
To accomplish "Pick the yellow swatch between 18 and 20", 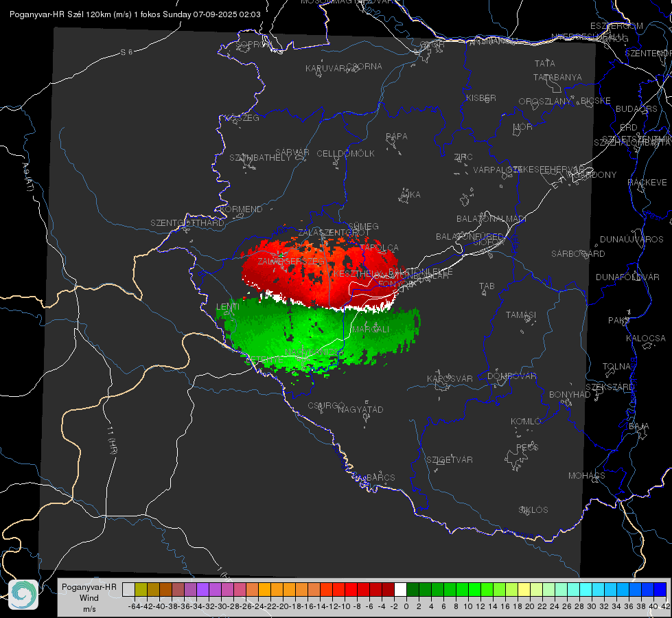I will [524, 590].
